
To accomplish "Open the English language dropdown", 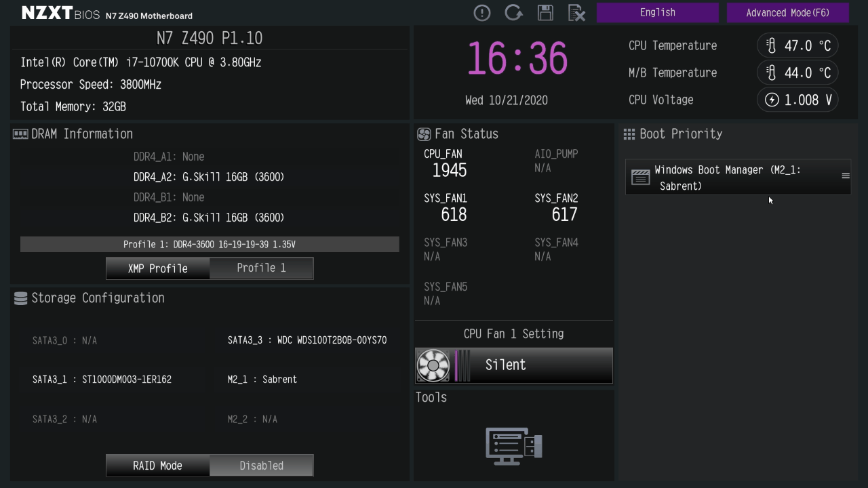I will (657, 13).
